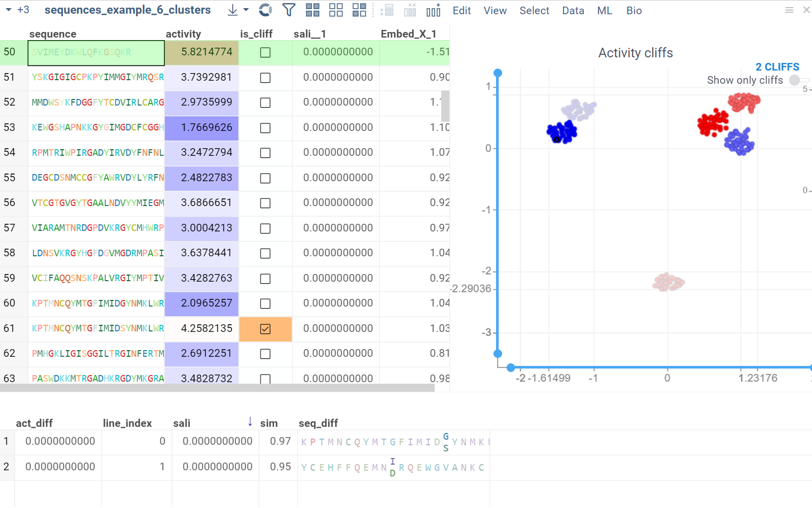Select all rows using the filled-grid icon
The width and height of the screenshot is (812, 508).
(x=313, y=10)
